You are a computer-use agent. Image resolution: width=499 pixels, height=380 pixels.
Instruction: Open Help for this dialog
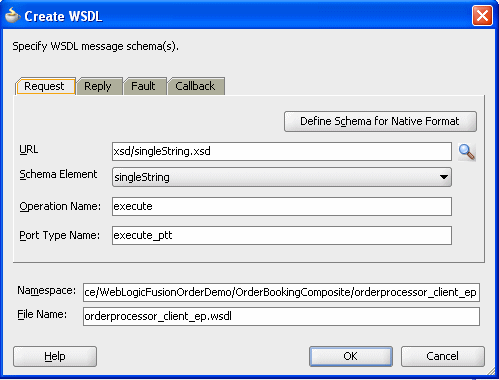coord(55,356)
